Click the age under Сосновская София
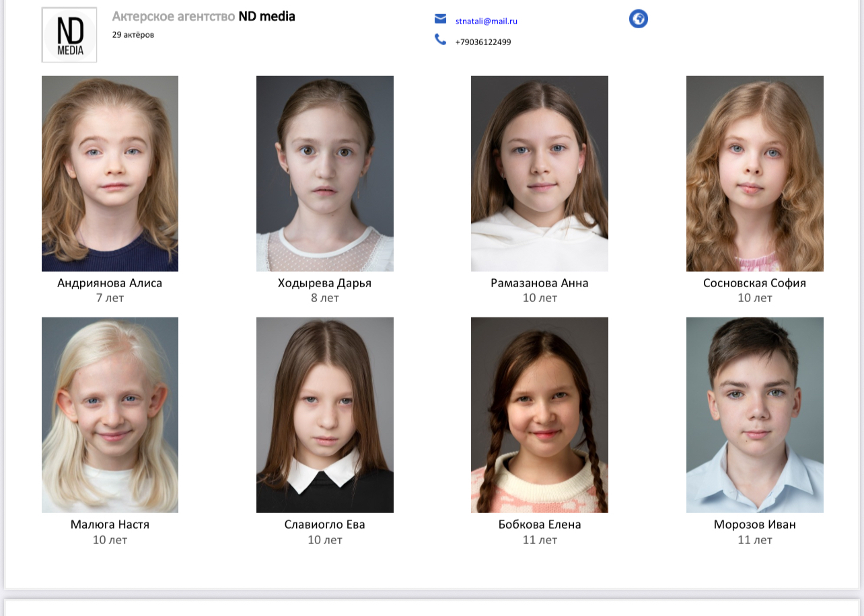The height and width of the screenshot is (616, 864). (755, 298)
